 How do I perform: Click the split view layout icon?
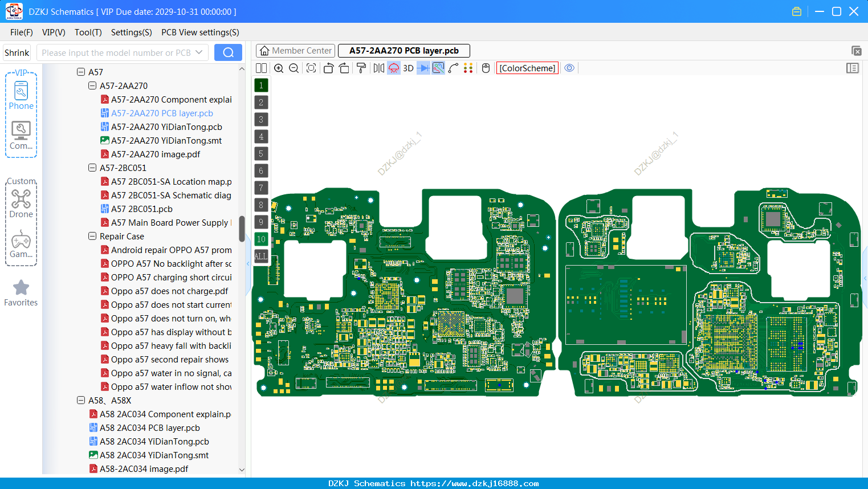[x=261, y=68]
